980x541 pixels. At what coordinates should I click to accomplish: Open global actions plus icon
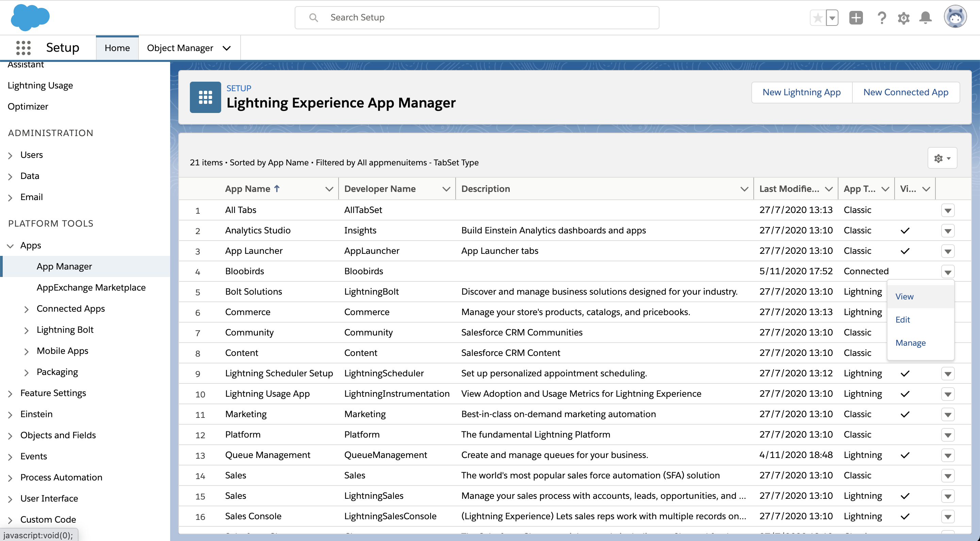coord(856,17)
